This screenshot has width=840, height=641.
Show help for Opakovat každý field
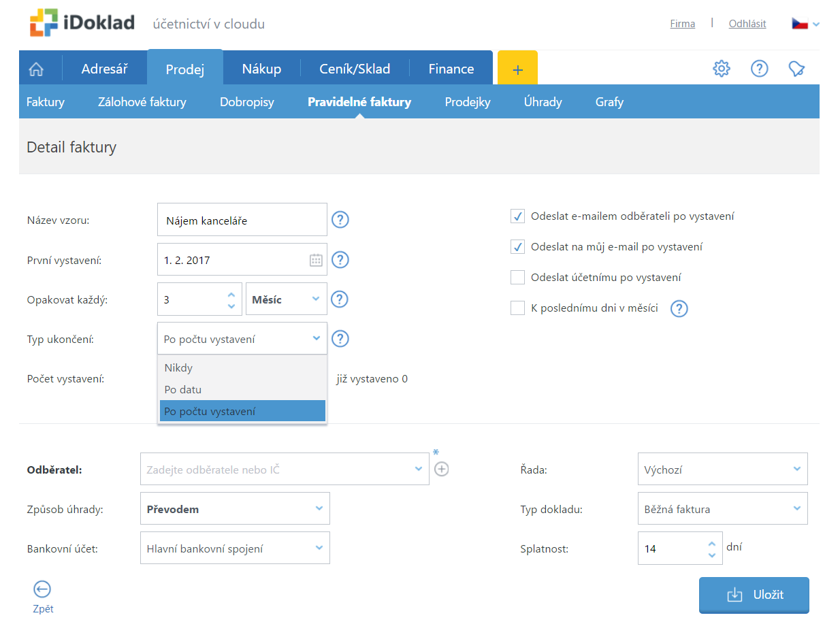[x=340, y=299]
